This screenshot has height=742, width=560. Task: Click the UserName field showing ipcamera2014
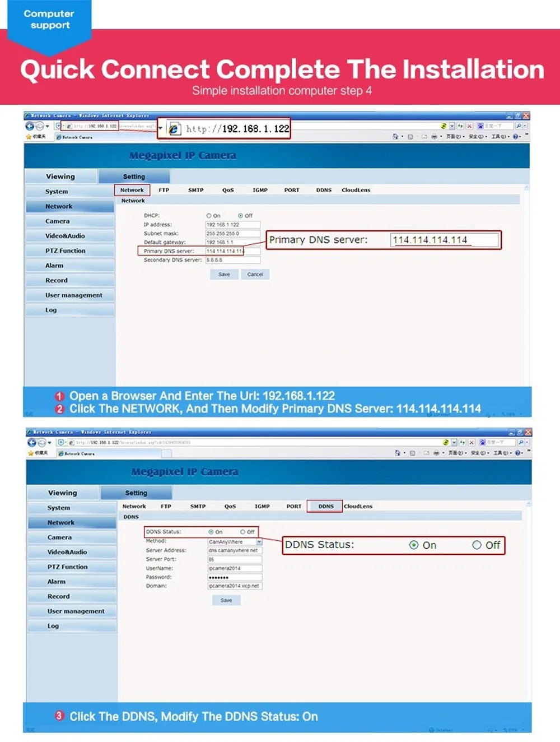click(x=235, y=568)
